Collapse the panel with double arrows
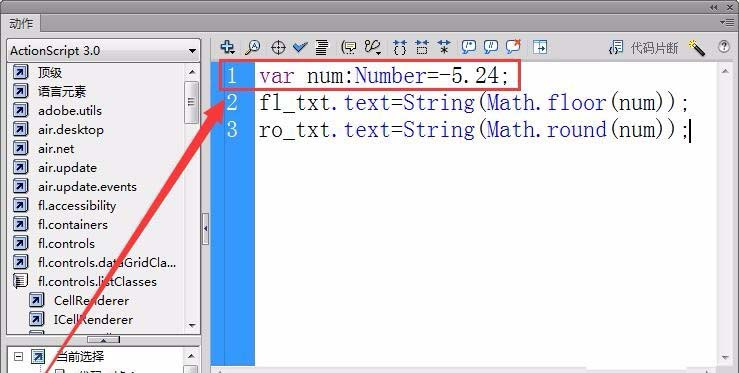Viewport: 739px width, 373px height. point(714,7)
